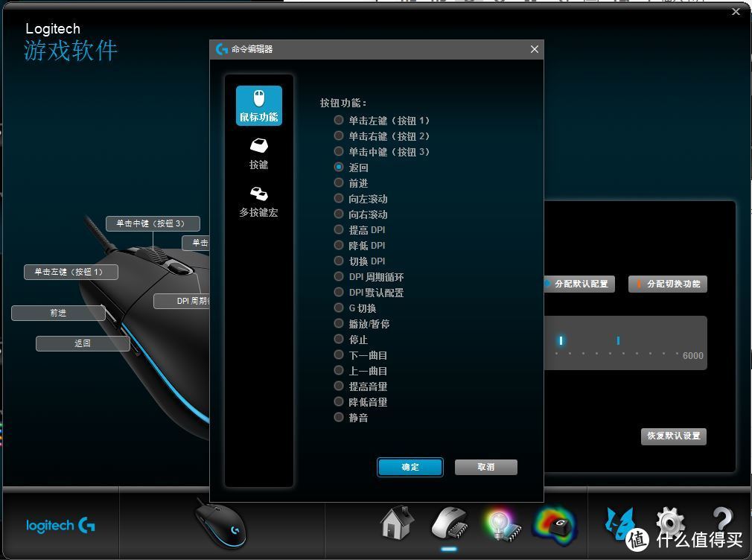Click the 返回 label on mouse diagram
The image size is (752, 560).
point(83,343)
